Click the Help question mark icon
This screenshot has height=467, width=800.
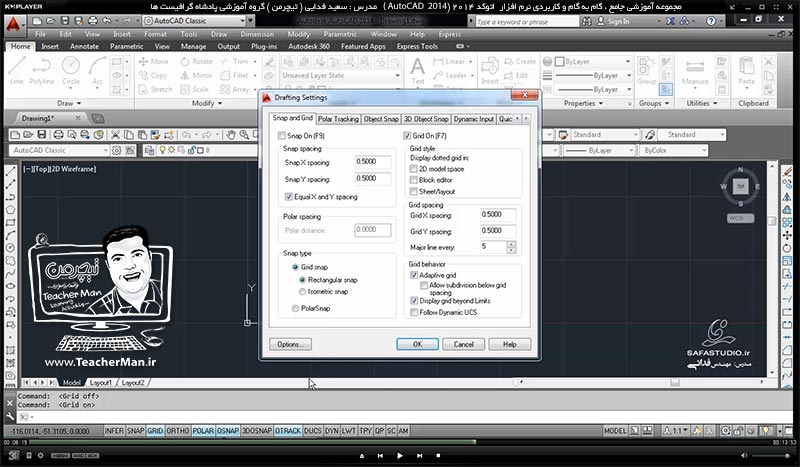[x=711, y=21]
